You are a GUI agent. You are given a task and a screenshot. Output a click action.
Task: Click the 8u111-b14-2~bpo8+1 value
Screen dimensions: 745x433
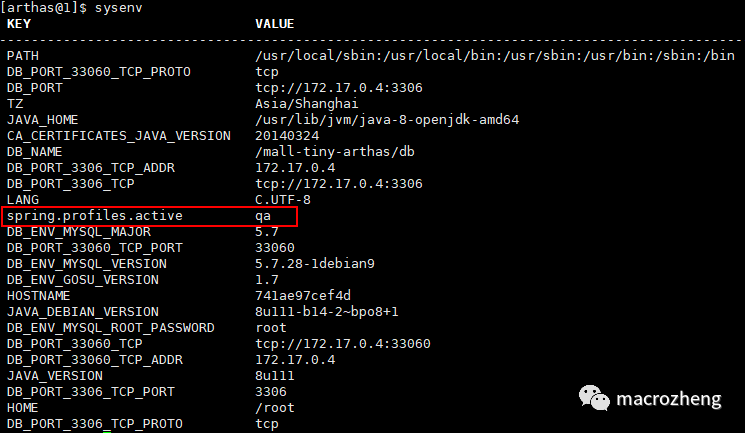327,312
